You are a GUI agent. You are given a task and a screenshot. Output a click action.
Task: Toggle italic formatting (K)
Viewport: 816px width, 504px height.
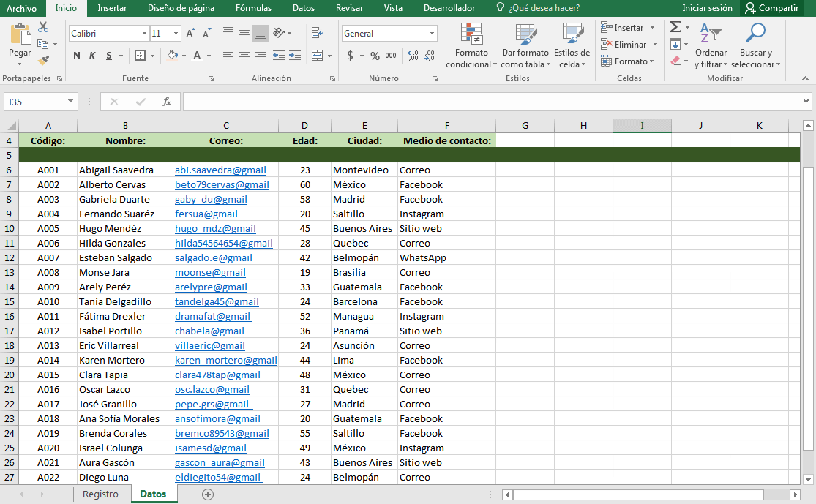93,56
